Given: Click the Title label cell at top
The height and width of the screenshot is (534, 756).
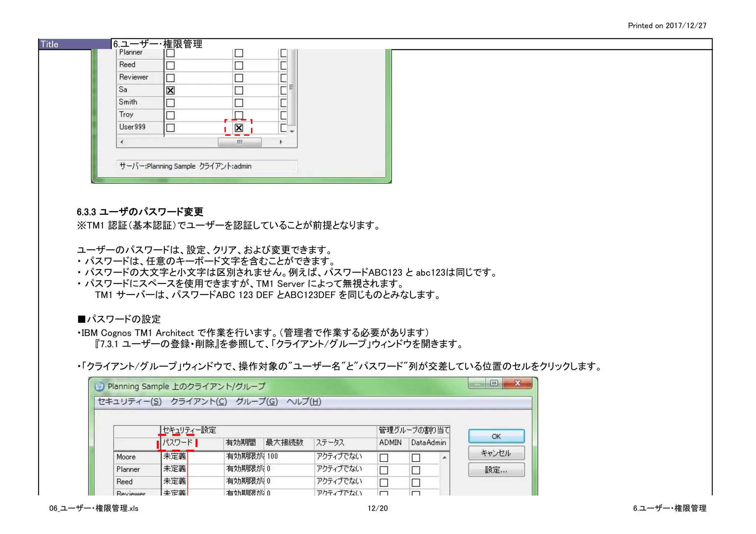Looking at the screenshot, I should click(x=75, y=44).
